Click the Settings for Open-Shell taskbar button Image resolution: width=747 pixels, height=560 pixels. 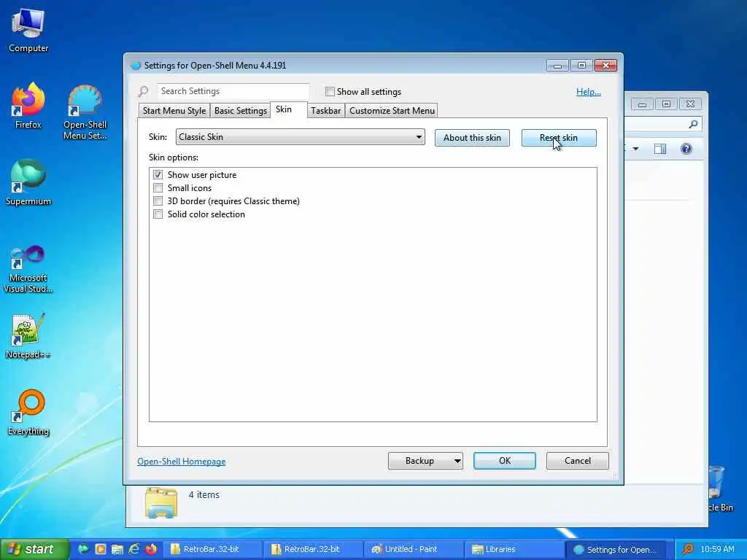click(615, 549)
